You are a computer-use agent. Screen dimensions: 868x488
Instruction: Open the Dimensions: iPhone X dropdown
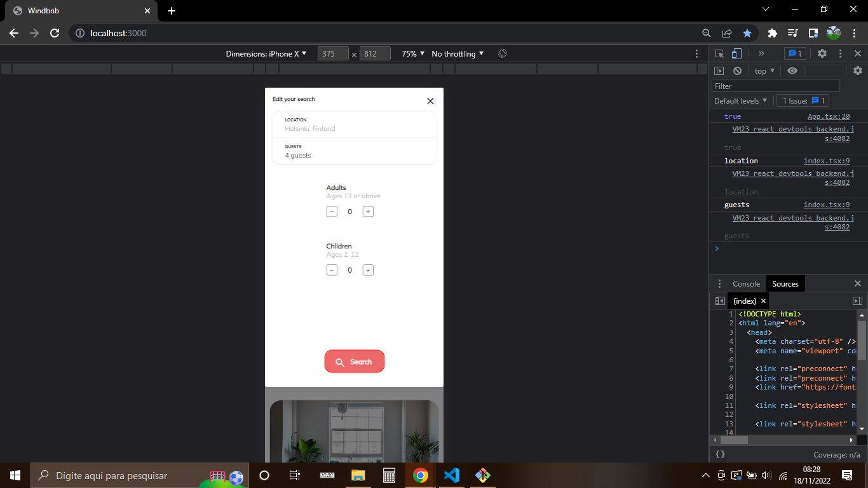point(266,54)
